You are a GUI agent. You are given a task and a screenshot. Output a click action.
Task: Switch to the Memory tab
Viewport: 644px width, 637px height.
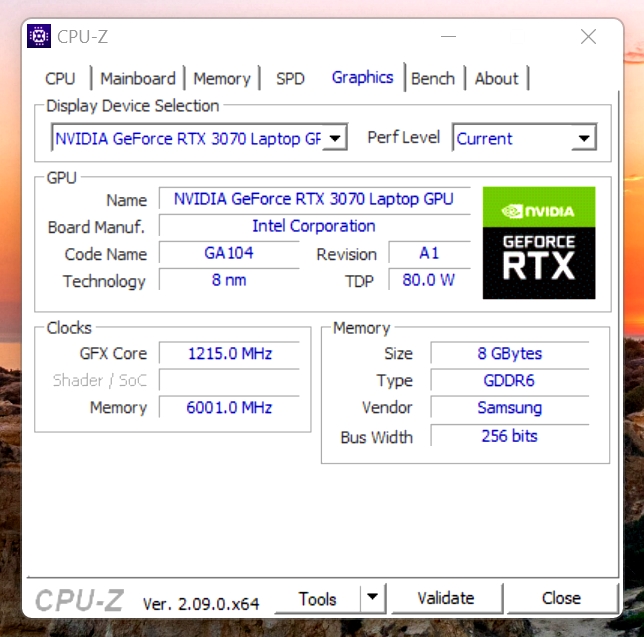point(222,78)
